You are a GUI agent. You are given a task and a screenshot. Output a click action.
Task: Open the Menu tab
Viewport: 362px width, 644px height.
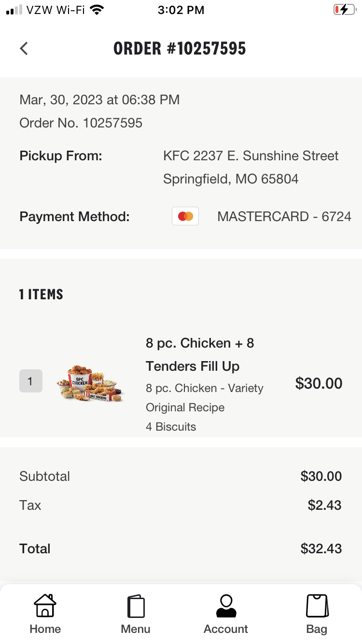coord(136,614)
